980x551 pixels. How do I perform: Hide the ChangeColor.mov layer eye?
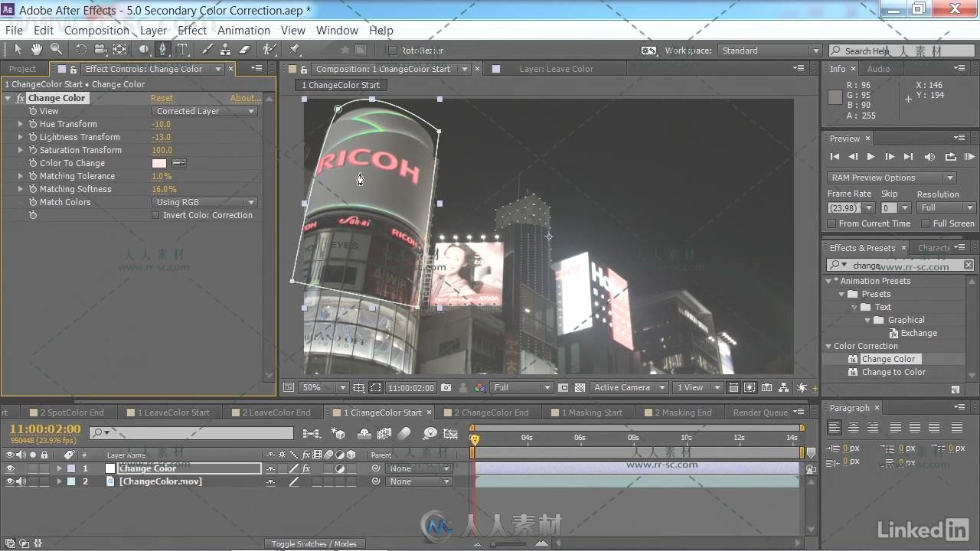coord(10,481)
